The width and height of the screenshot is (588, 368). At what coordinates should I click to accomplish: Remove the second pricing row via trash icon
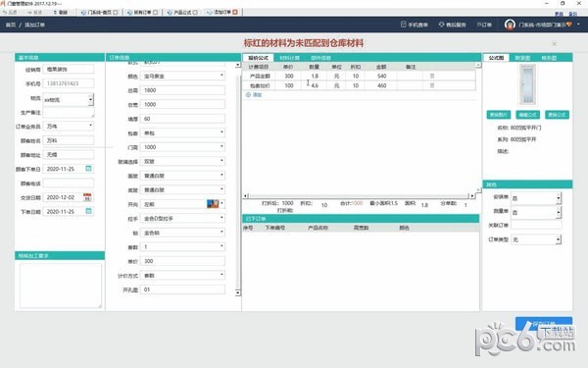(x=431, y=85)
